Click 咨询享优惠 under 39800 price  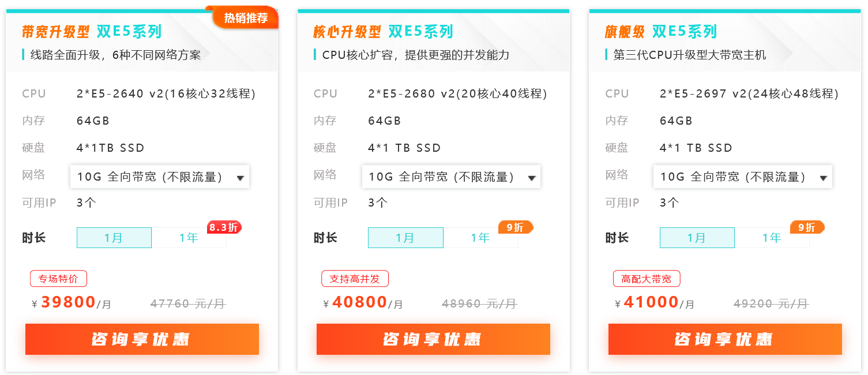[142, 339]
